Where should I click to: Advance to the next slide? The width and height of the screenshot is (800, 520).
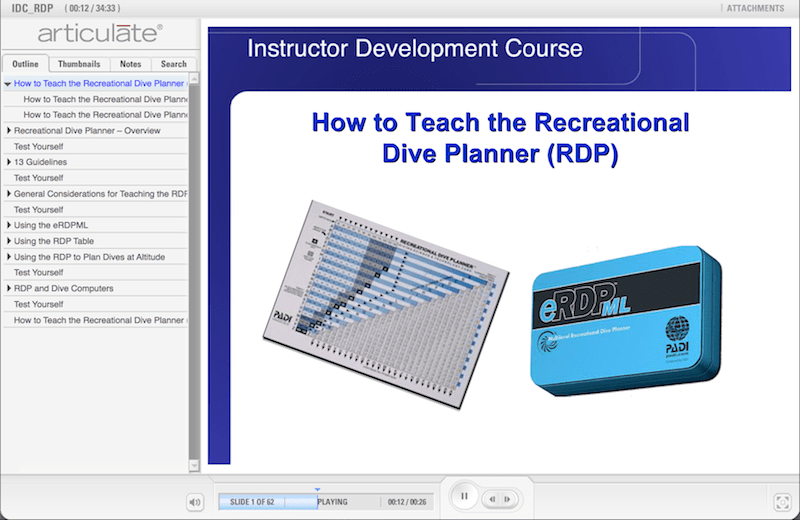pos(507,499)
